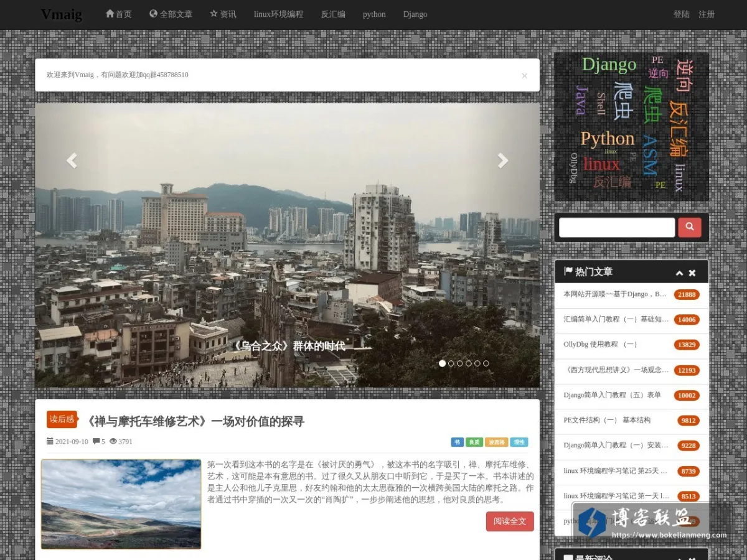Image resolution: width=747 pixels, height=560 pixels.
Task: Open the 《禅与摩托车维修艺术》 article title
Action: [195, 421]
